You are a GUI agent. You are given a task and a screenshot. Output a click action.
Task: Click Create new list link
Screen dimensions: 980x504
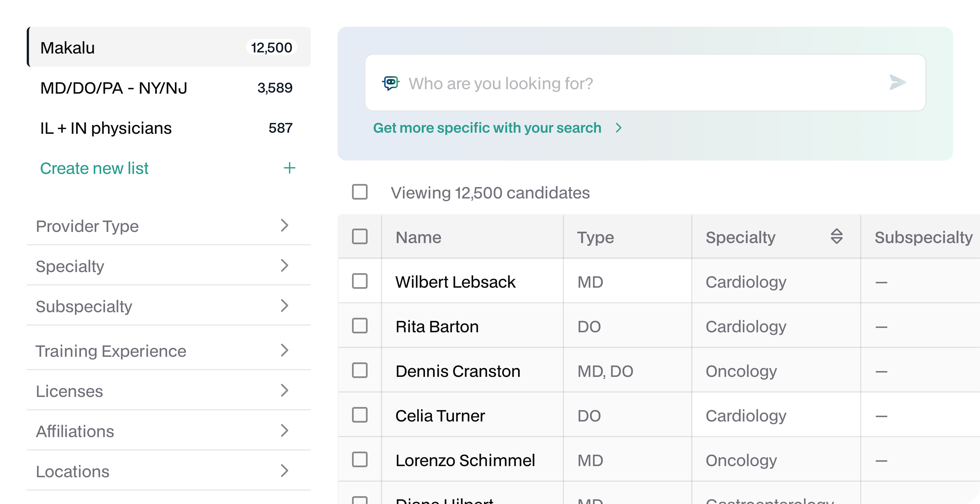pos(94,168)
